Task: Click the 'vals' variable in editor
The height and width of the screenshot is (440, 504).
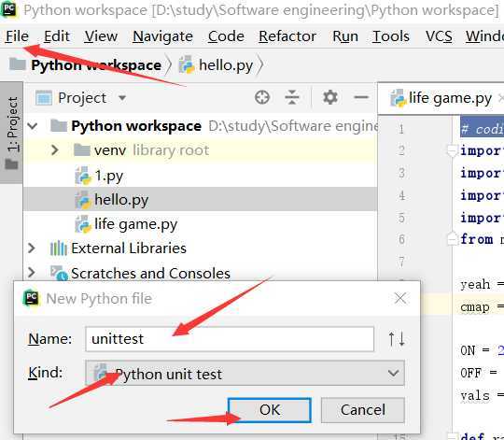Action: point(475,396)
